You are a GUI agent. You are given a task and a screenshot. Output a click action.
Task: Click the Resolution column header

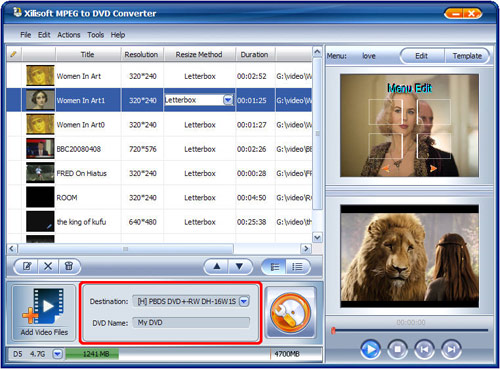(142, 54)
